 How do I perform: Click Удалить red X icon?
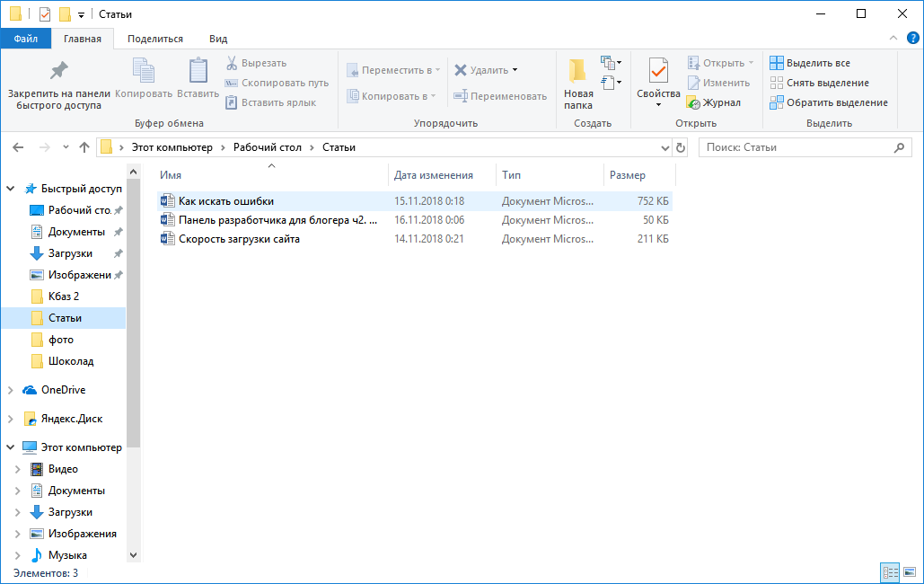pos(461,70)
